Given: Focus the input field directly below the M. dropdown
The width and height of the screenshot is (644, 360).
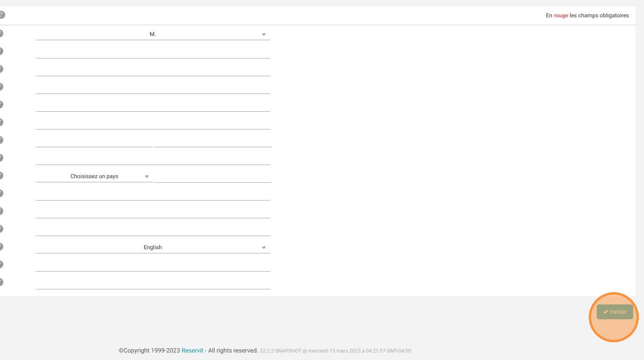Looking at the screenshot, I should point(153,52).
